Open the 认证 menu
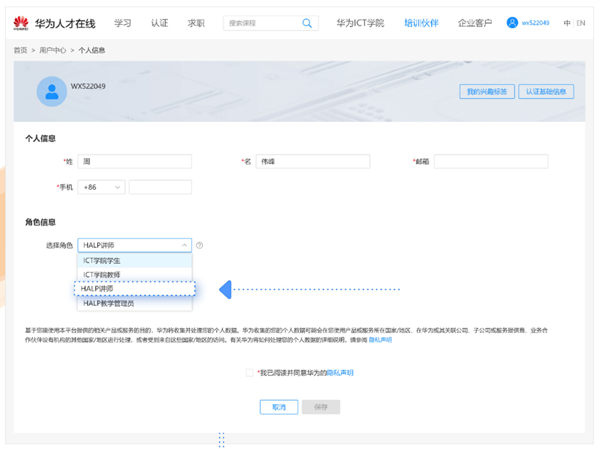 [x=160, y=23]
